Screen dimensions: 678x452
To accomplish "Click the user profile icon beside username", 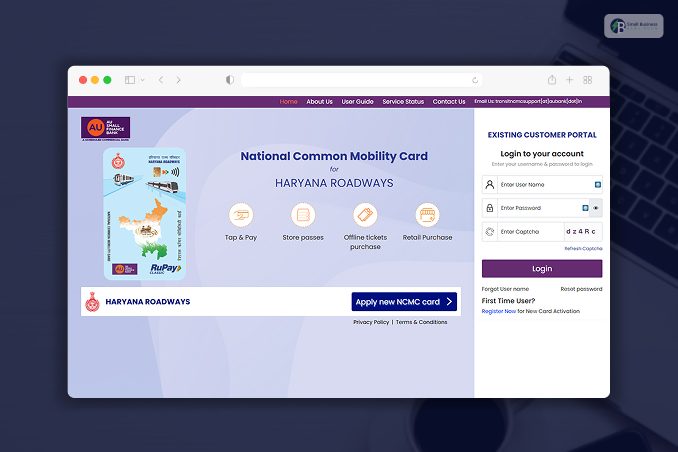I will 489,185.
